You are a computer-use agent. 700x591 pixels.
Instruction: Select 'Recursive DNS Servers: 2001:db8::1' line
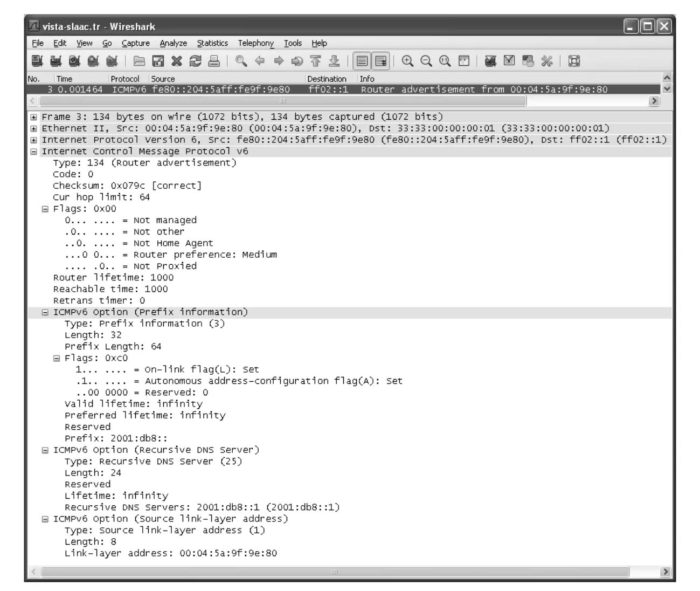pyautogui.click(x=202, y=507)
